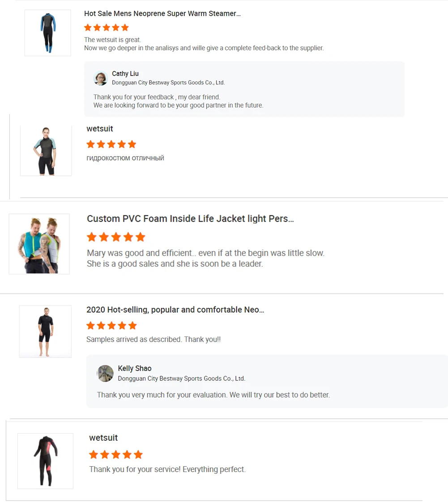Screen dimensions: 448x502
Task: Click the Kelly Shao supplier name
Action: click(134, 368)
